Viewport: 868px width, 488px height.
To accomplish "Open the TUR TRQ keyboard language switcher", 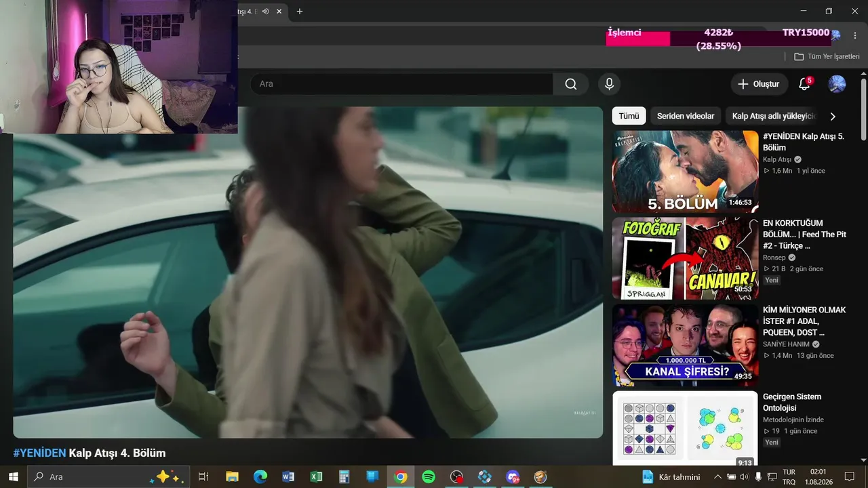I will (789, 476).
